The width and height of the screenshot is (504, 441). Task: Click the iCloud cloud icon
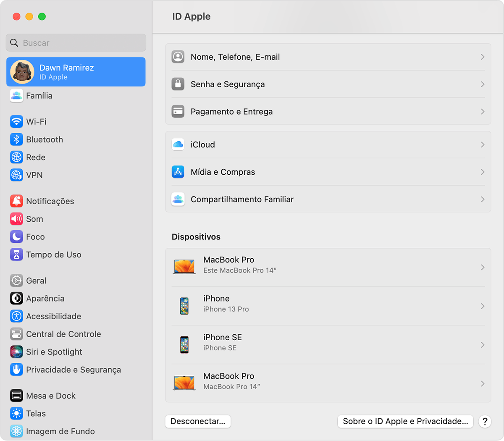pos(178,144)
